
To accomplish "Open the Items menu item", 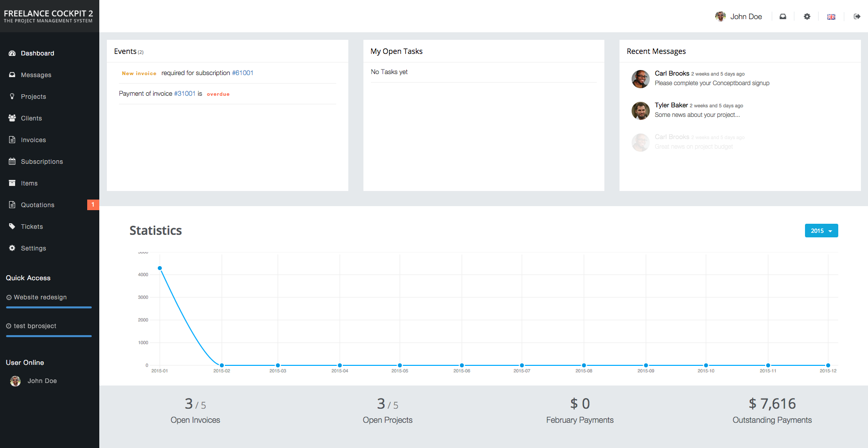I will tap(49, 183).
